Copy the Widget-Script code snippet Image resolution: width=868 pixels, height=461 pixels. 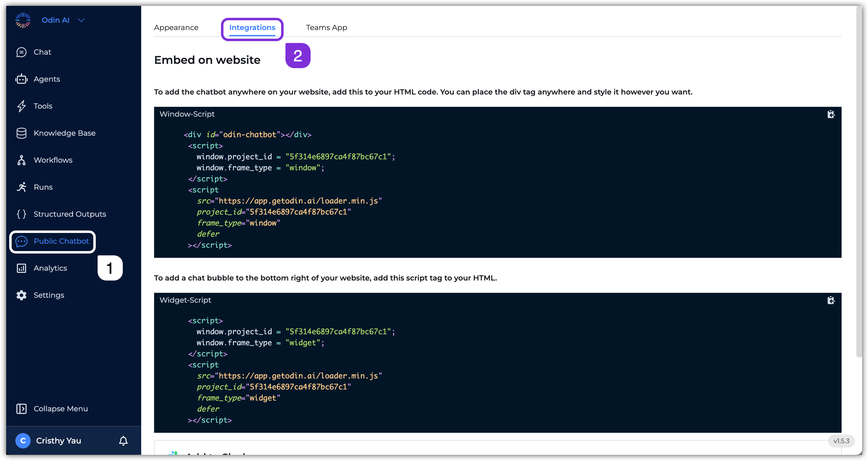pos(831,300)
